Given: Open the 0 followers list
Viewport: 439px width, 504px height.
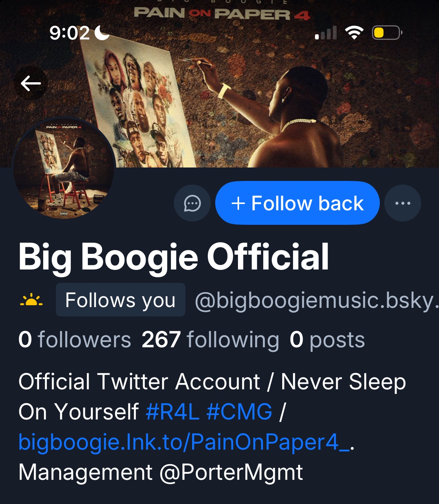Looking at the screenshot, I should [x=74, y=339].
